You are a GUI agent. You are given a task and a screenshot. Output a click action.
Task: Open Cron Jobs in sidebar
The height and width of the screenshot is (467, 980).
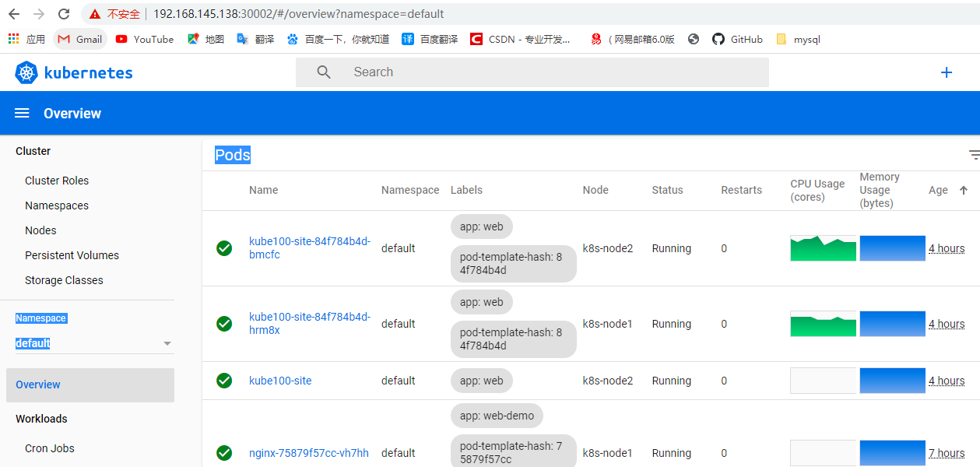click(50, 448)
